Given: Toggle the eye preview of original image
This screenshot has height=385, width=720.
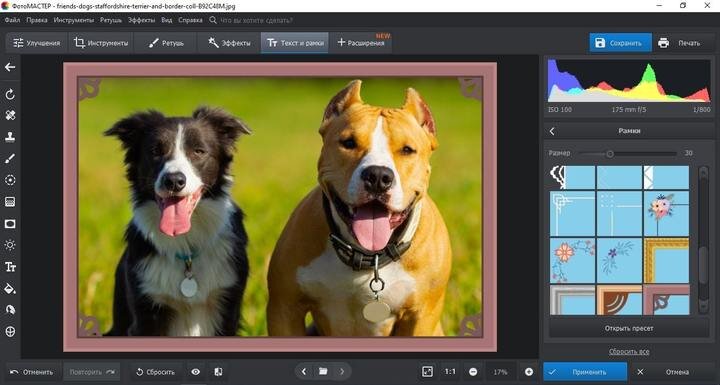Looking at the screenshot, I should point(196,372).
